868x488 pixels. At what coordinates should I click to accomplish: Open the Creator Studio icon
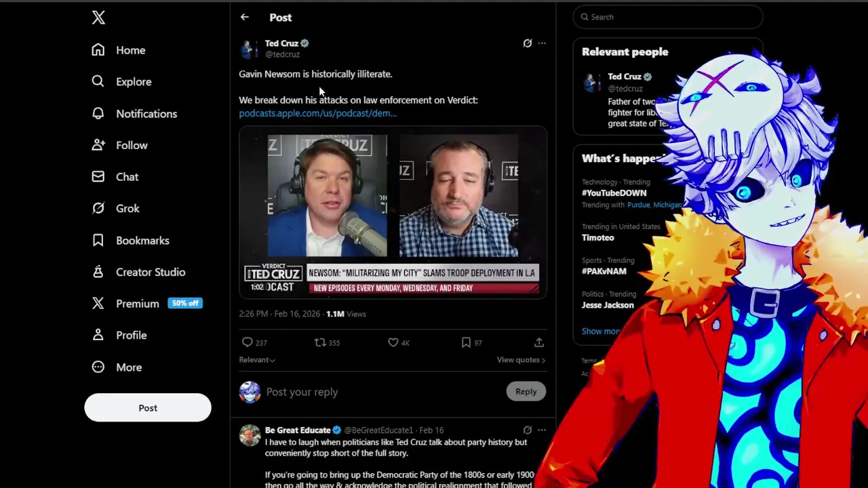[98, 272]
